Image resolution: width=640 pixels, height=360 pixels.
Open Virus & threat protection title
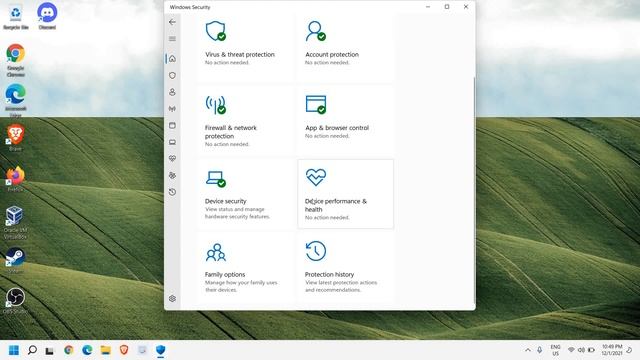(240, 54)
